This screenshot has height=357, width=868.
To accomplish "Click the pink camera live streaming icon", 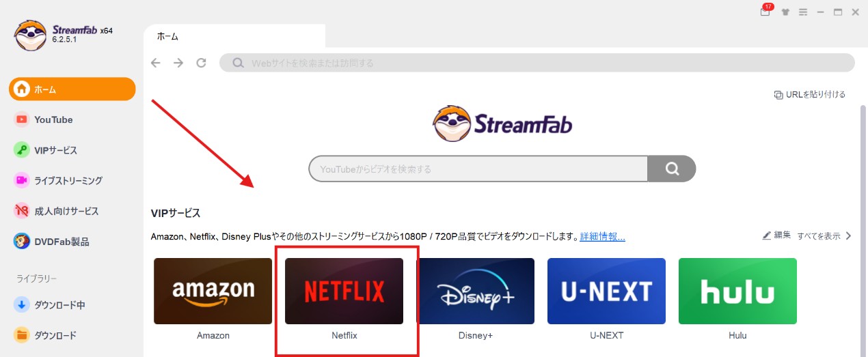I will (x=22, y=180).
